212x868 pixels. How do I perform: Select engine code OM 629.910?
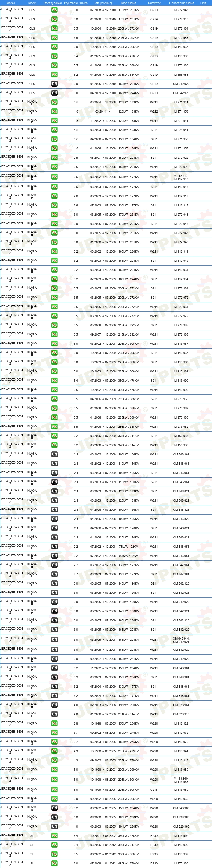pos(181,714)
